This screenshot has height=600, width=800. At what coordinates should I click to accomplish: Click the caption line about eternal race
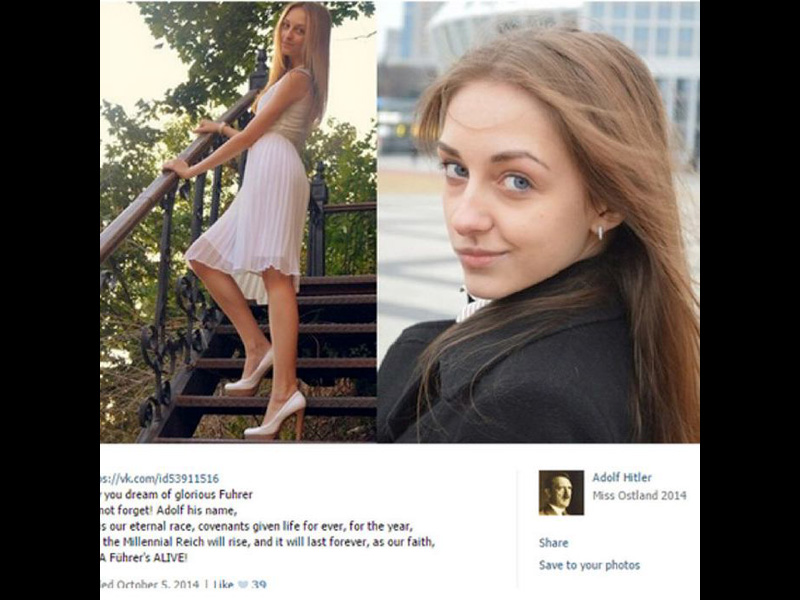point(257,526)
